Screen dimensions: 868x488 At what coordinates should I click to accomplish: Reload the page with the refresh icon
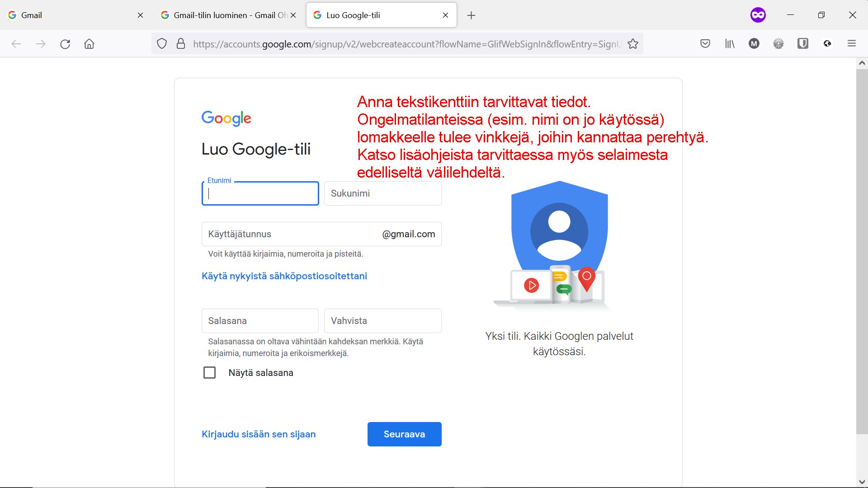pos(65,44)
